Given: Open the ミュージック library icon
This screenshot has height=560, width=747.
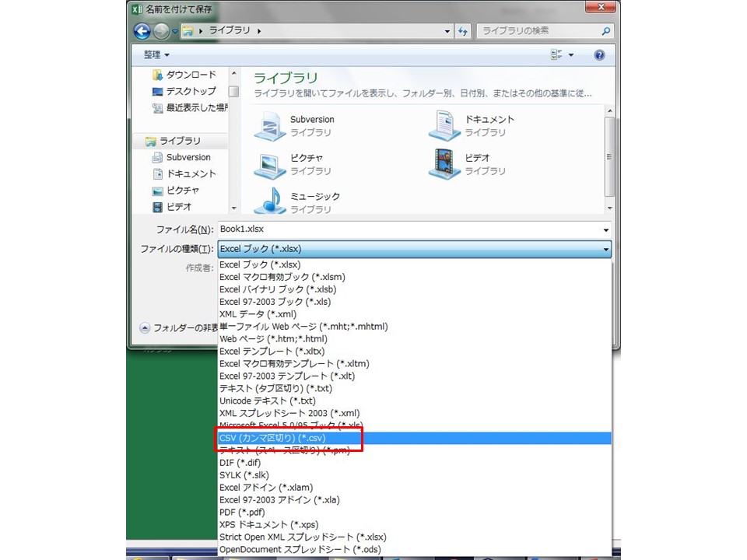Looking at the screenshot, I should point(270,202).
